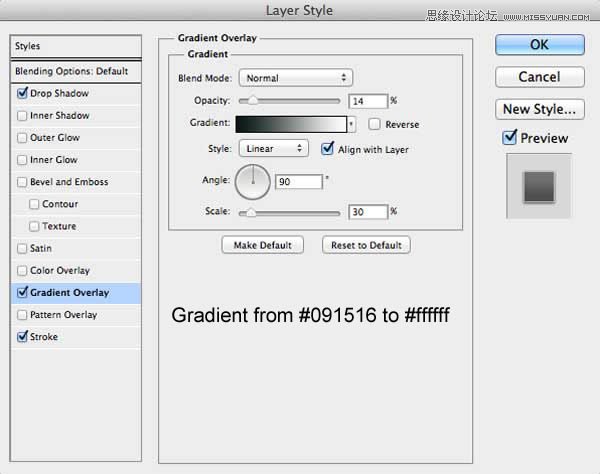Select the Satin row label
600x474 pixels.
click(41, 248)
